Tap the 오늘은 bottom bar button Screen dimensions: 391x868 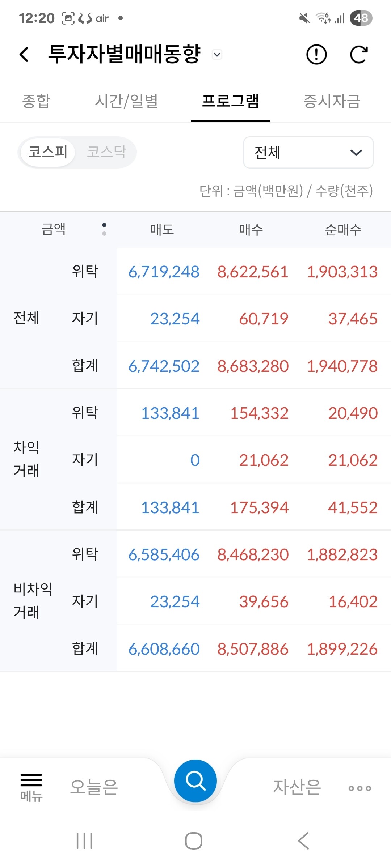pos(94,787)
